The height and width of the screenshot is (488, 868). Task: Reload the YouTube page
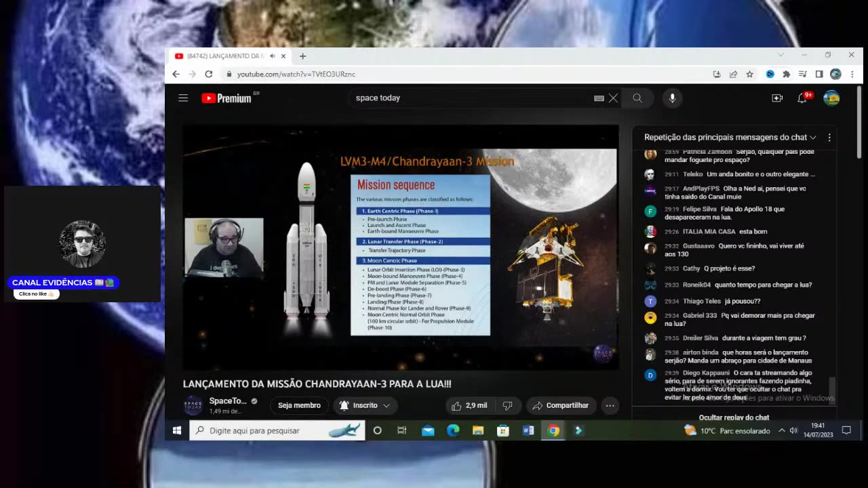click(208, 74)
